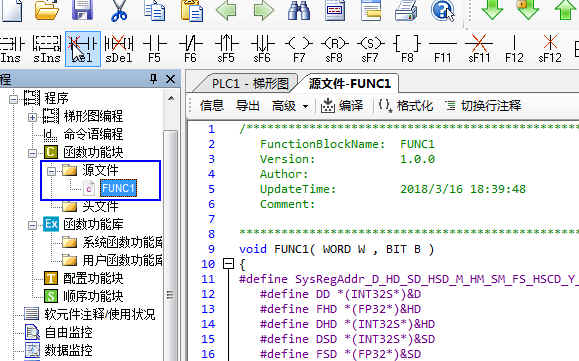The width and height of the screenshot is (579, 361).
Task: Collapse the 函数功能库 tree node
Action: [x=32, y=225]
